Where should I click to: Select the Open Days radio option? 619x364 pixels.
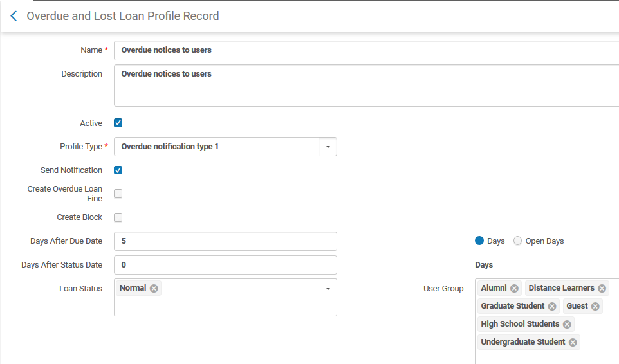click(x=518, y=241)
